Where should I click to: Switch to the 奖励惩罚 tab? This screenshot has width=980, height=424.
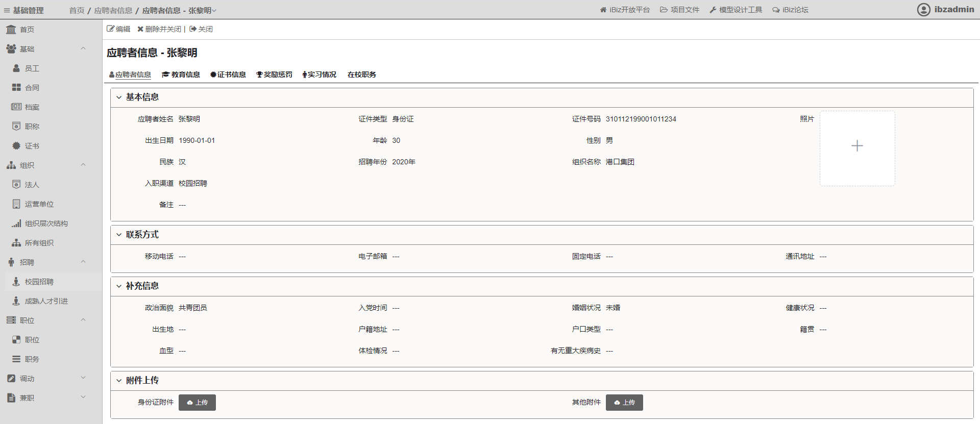(x=274, y=74)
